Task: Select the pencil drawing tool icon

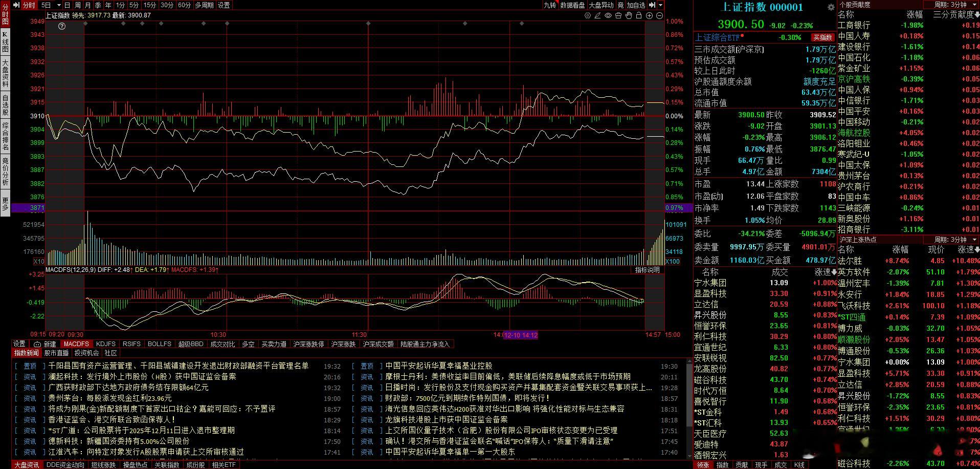Action: (x=598, y=15)
